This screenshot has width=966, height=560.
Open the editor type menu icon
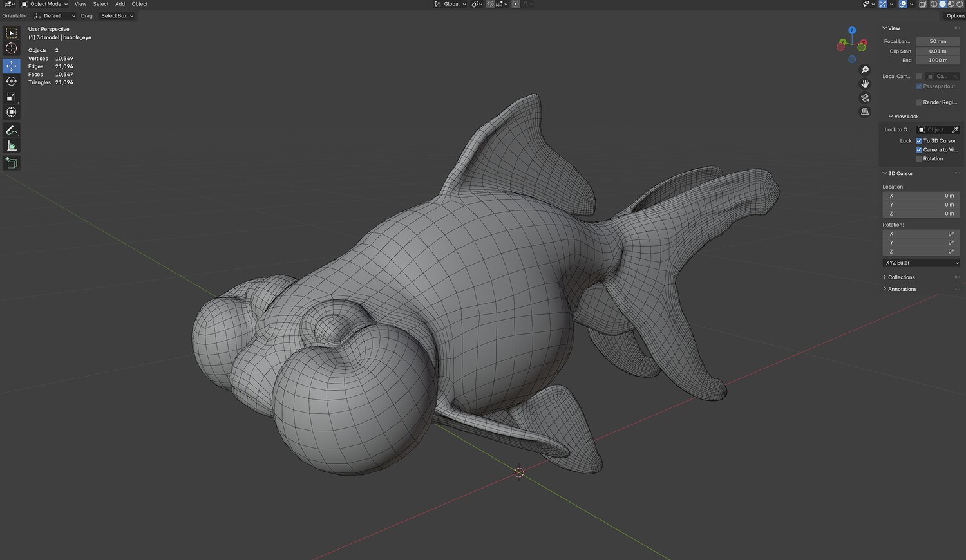tap(9, 4)
